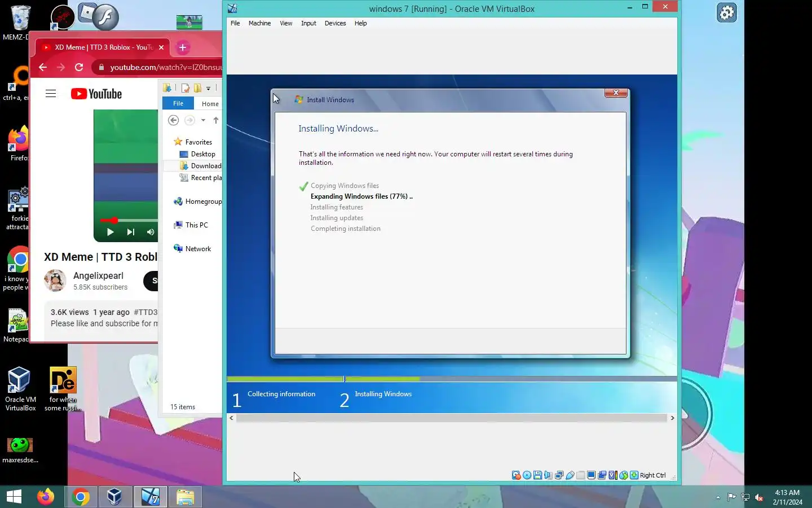Open the View menu in VirtualBox
The image size is (812, 508).
(x=286, y=23)
